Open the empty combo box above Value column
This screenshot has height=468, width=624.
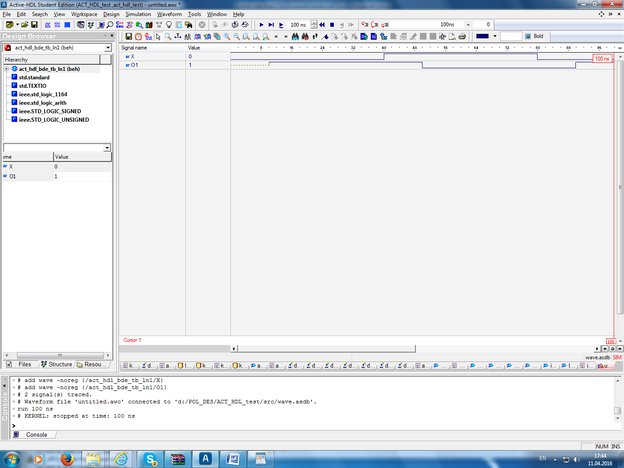click(x=57, y=148)
